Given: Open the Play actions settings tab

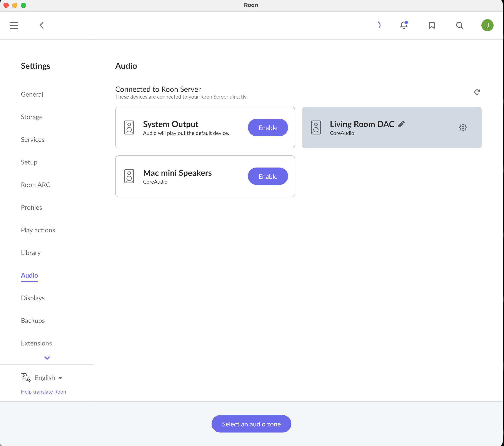Looking at the screenshot, I should 38,230.
